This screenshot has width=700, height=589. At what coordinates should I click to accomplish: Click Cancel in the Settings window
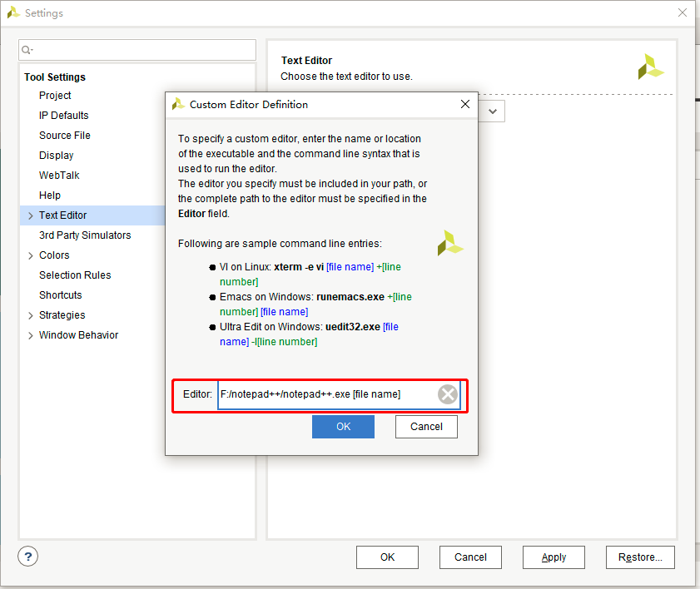[470, 557]
